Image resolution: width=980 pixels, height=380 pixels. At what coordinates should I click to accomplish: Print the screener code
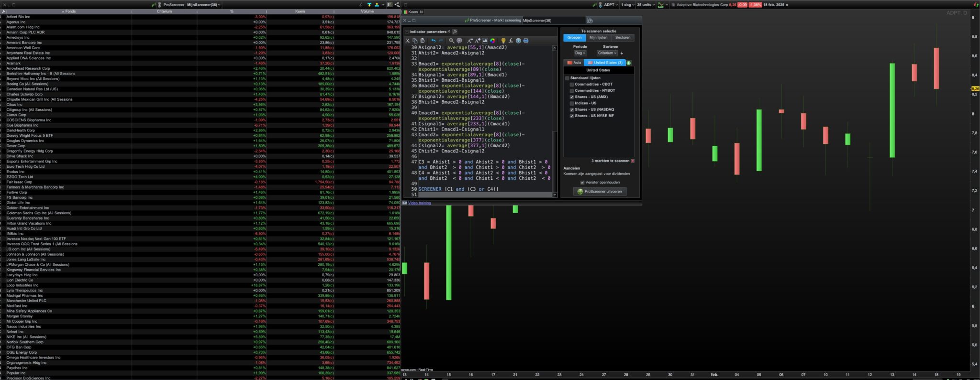[526, 41]
